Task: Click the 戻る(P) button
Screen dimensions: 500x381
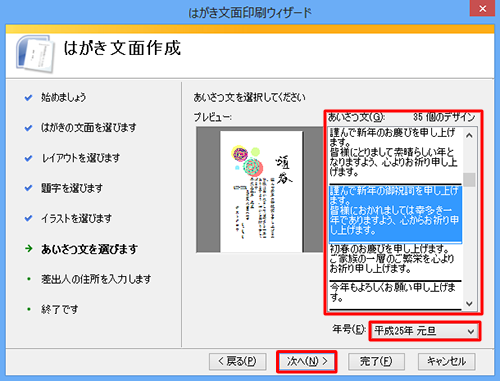Action: (237, 362)
